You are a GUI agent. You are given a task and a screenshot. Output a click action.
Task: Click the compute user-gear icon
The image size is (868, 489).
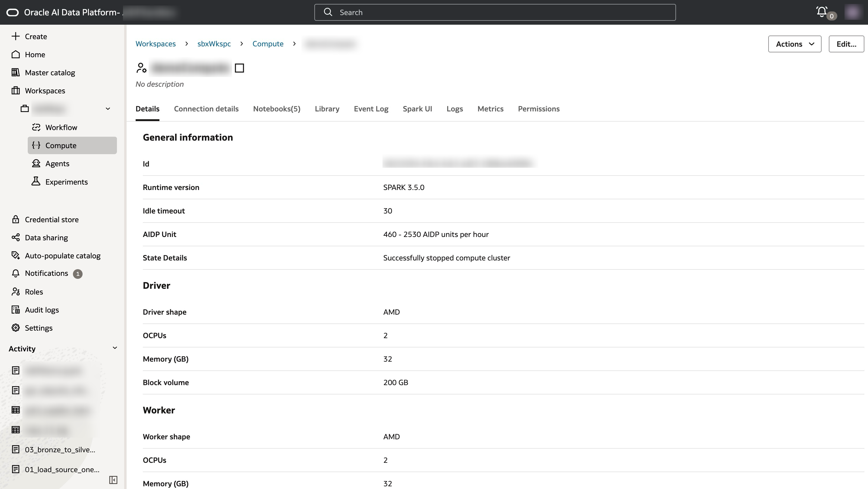[141, 68]
